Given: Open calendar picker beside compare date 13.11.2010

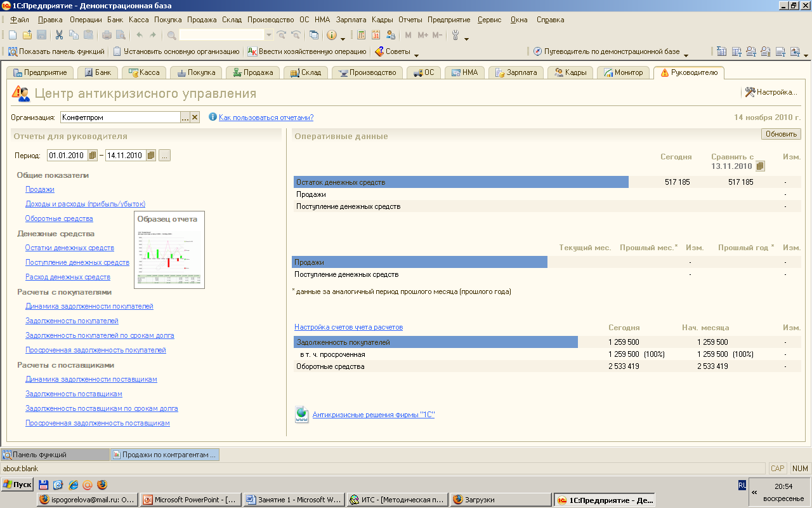Looking at the screenshot, I should 761,166.
